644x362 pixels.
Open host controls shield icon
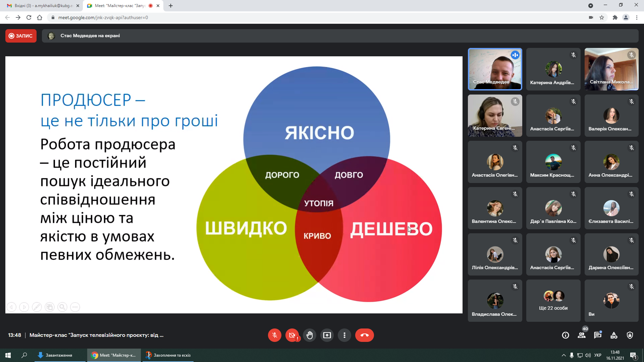[630, 335]
